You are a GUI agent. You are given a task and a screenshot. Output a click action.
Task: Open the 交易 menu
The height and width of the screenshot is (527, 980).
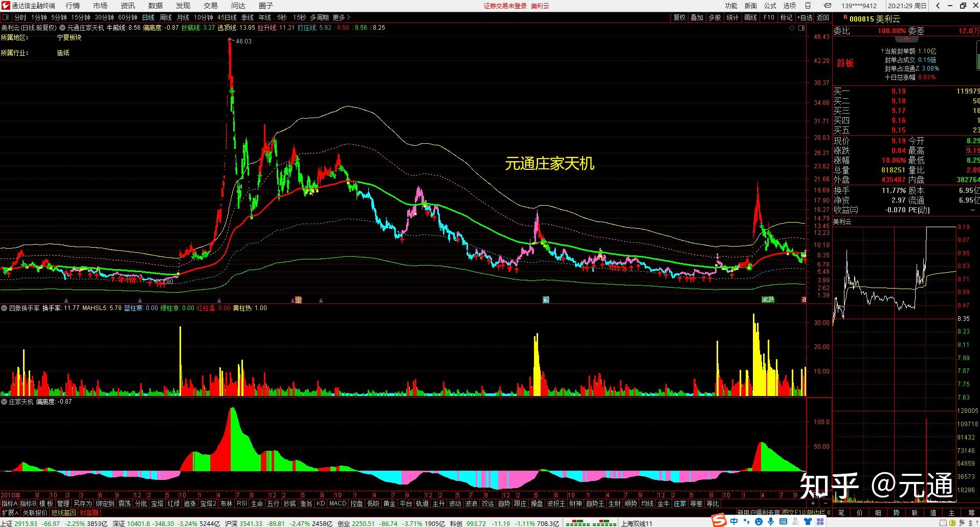[211, 6]
